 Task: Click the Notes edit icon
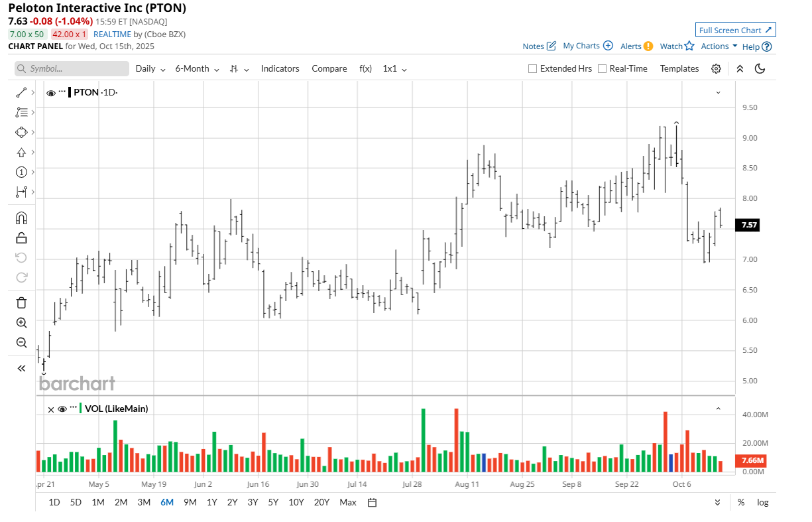click(551, 46)
